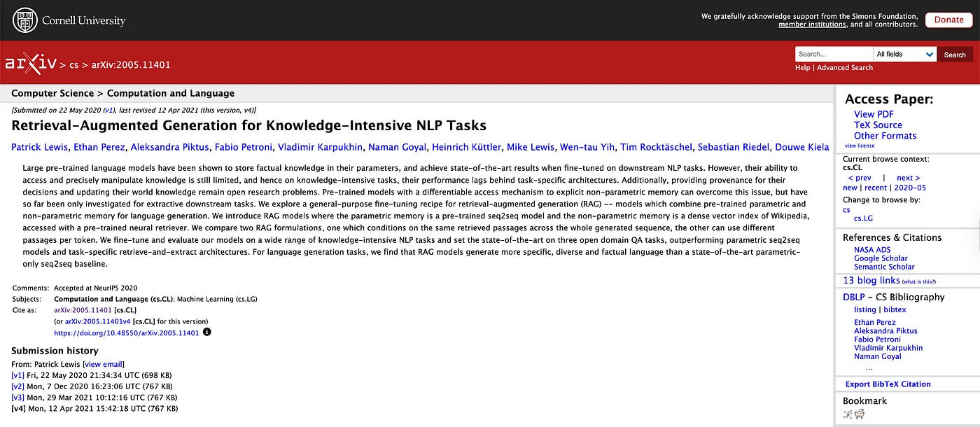
Task: Click Export BibTeX Citation
Action: (888, 384)
